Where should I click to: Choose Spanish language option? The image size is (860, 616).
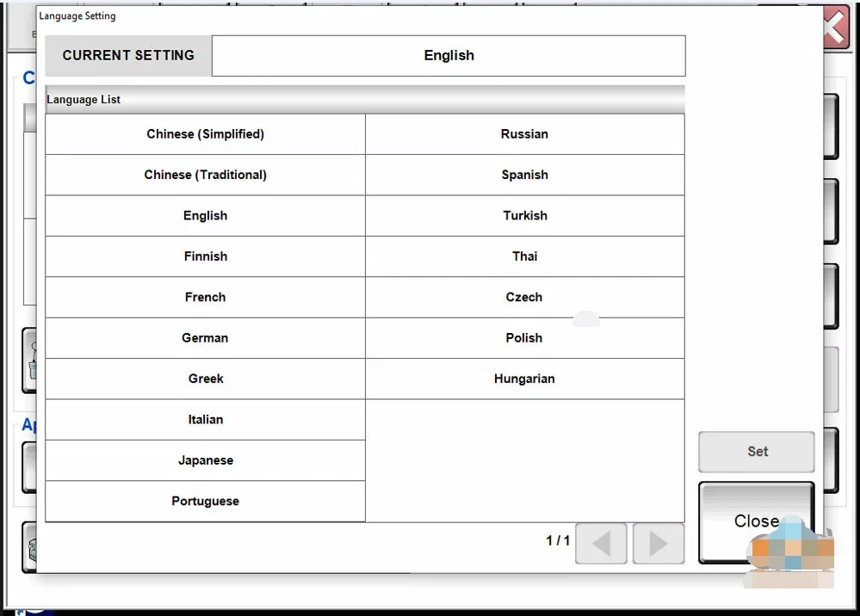click(x=524, y=175)
